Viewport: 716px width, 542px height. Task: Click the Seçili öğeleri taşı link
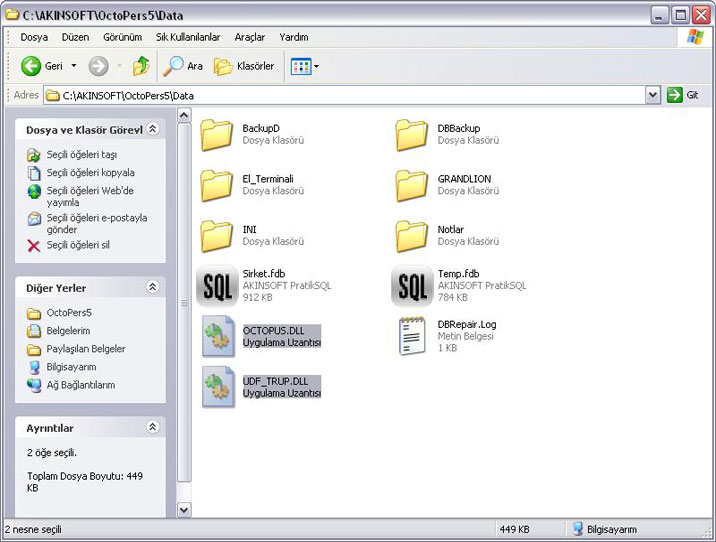click(x=82, y=155)
